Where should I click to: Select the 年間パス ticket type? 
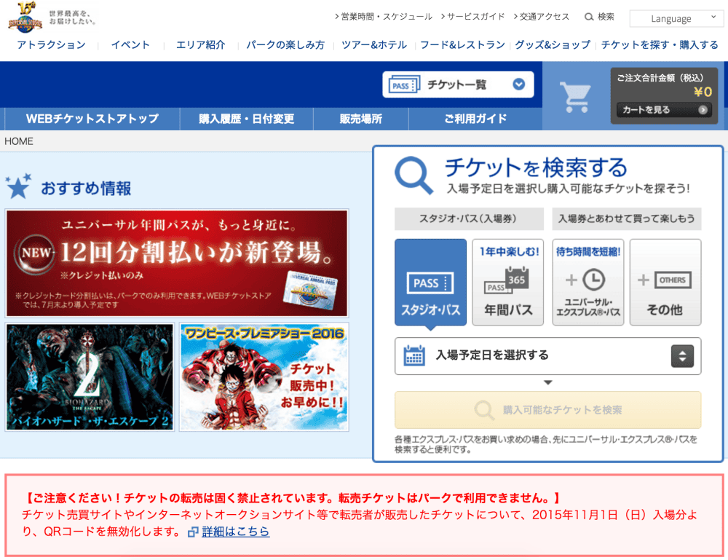pyautogui.click(x=509, y=282)
